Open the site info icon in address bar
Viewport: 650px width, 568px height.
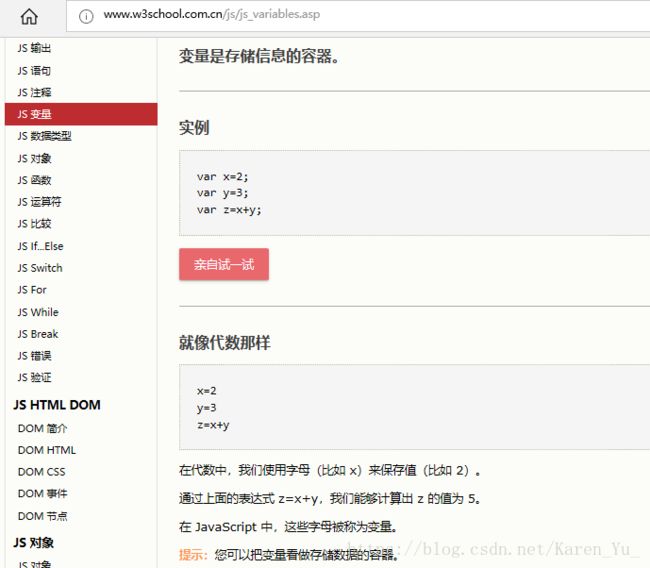[86, 16]
